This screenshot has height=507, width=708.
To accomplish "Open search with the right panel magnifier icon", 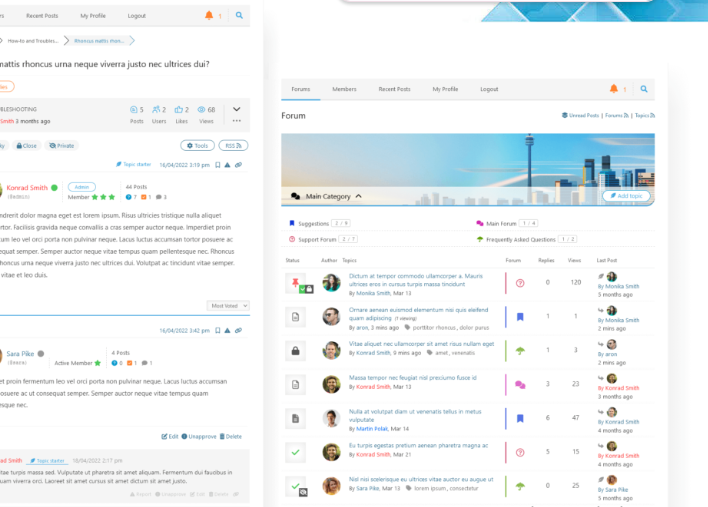I will 644,89.
